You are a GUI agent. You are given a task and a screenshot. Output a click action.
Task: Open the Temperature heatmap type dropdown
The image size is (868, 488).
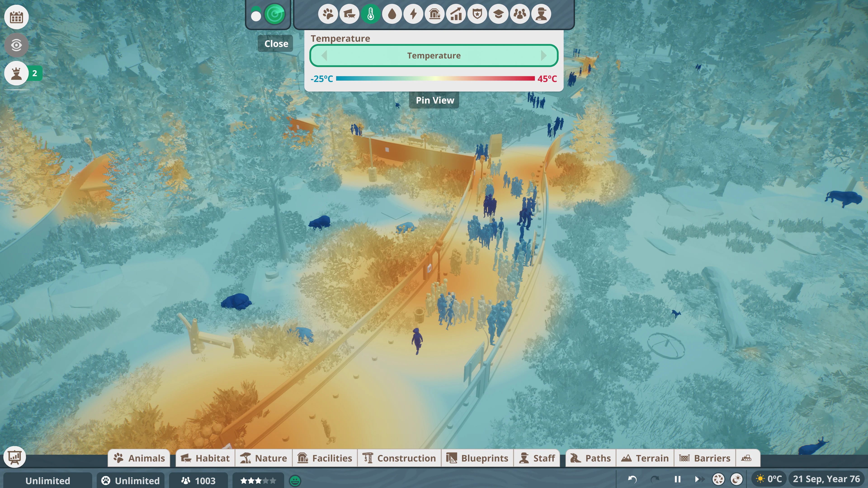434,56
